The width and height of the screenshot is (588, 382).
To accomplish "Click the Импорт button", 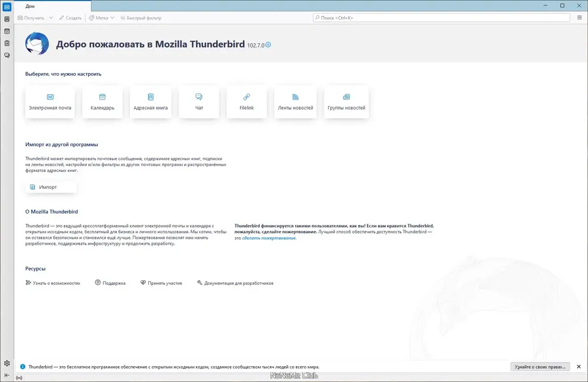I will [51, 187].
